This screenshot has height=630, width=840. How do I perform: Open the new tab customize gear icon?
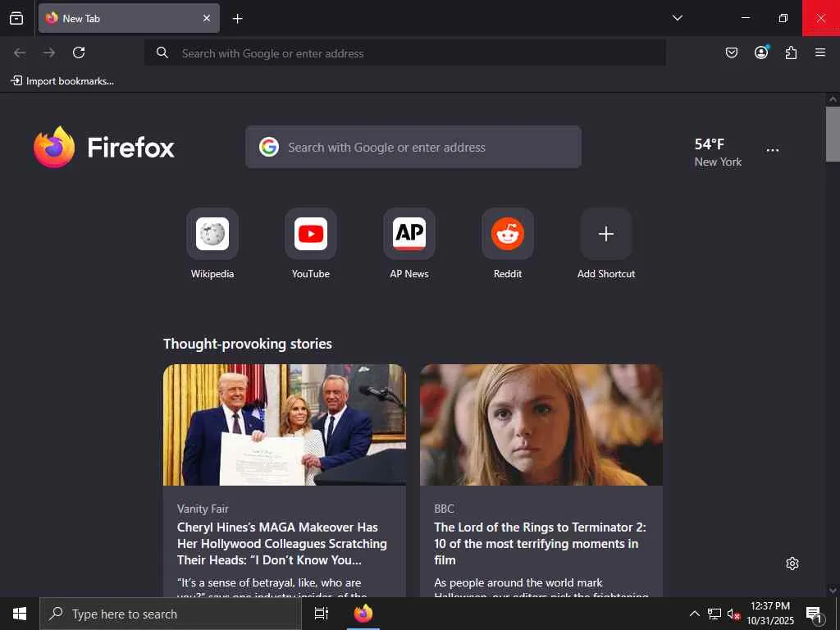coord(792,564)
